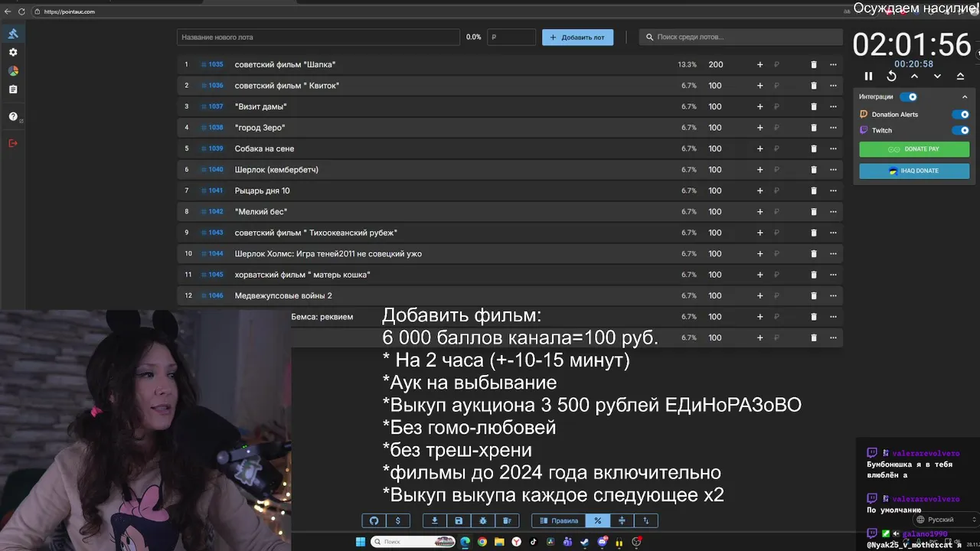Open more options for Собака на сене
980x551 pixels.
pyautogui.click(x=832, y=148)
